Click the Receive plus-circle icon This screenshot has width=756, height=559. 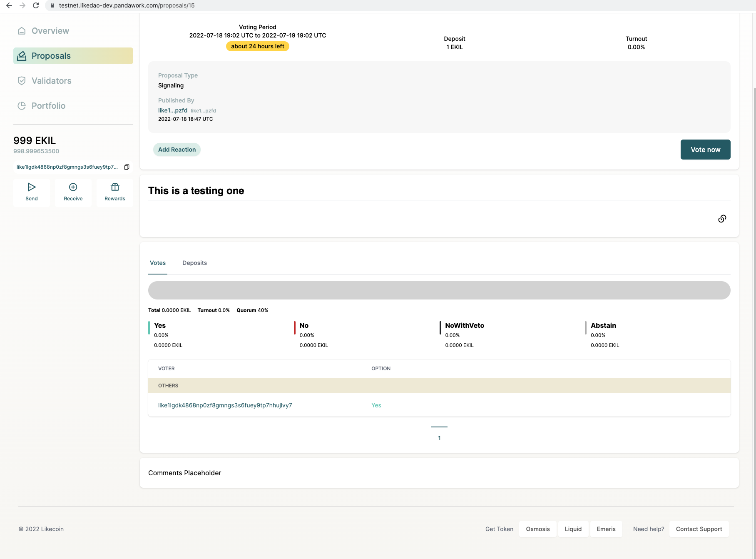73,187
